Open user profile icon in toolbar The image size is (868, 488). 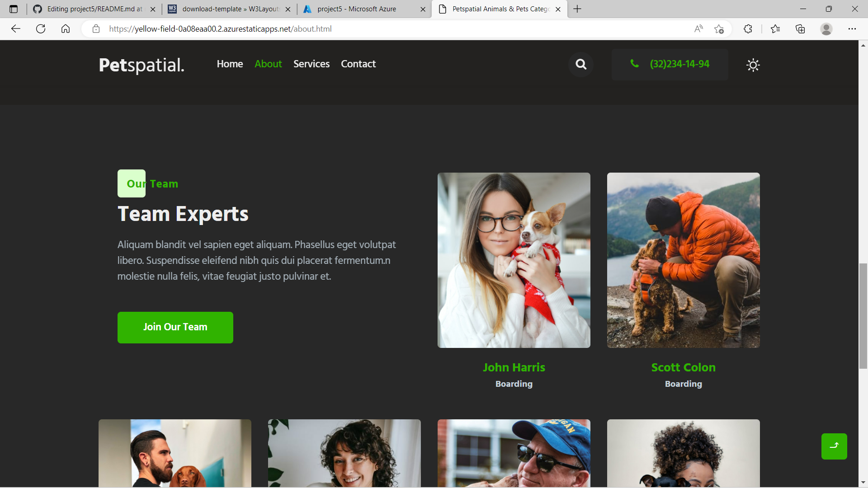tap(826, 29)
